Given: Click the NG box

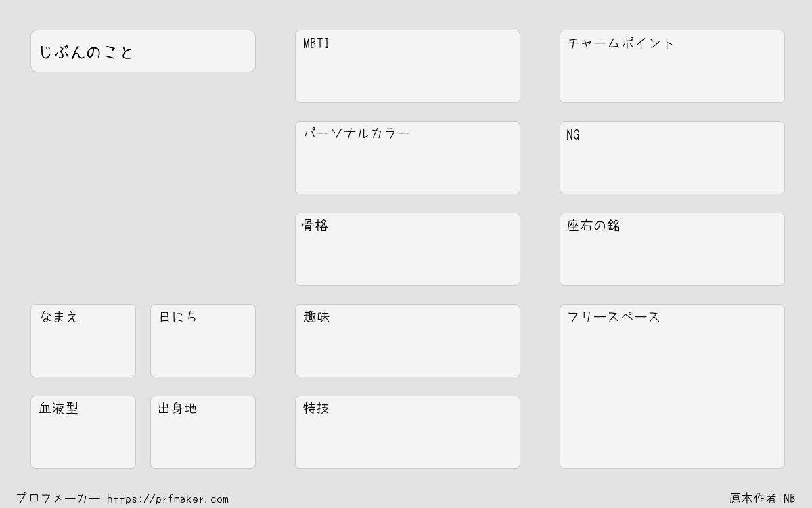Looking at the screenshot, I should click(672, 158).
